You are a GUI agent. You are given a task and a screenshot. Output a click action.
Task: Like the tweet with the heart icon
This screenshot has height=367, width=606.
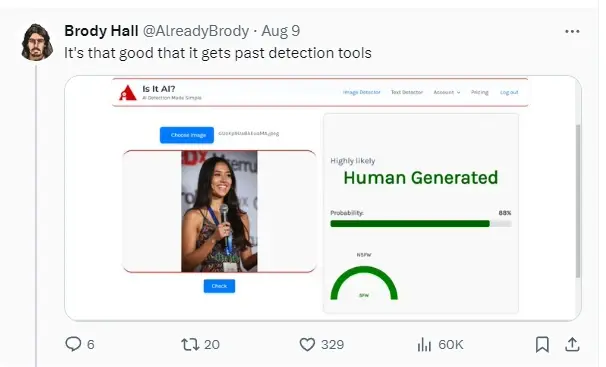pos(308,344)
